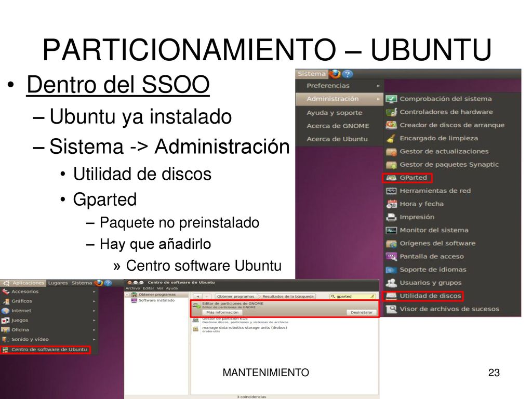
Task: Click the Accesorios category icon
Action: point(5,292)
